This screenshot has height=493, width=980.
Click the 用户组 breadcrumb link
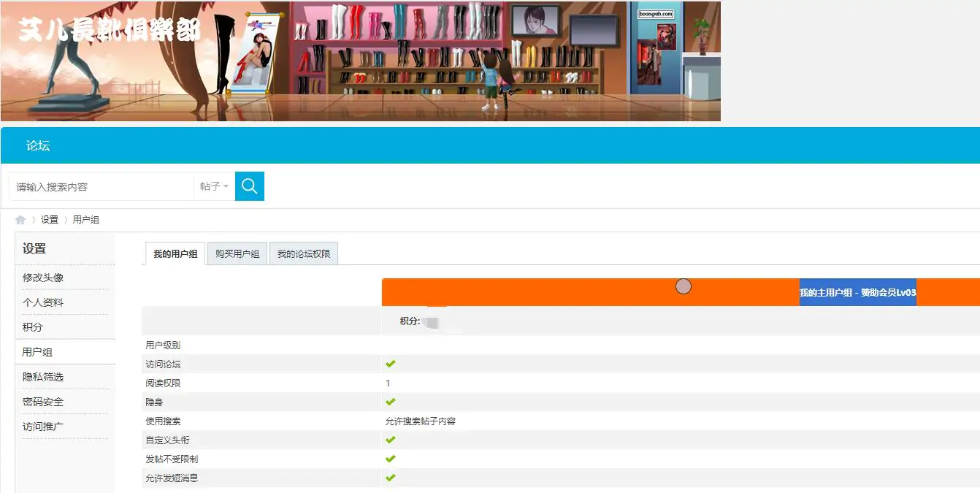click(x=86, y=220)
